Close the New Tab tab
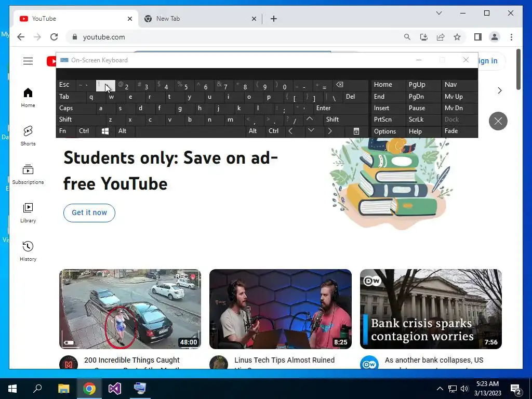 [254, 19]
